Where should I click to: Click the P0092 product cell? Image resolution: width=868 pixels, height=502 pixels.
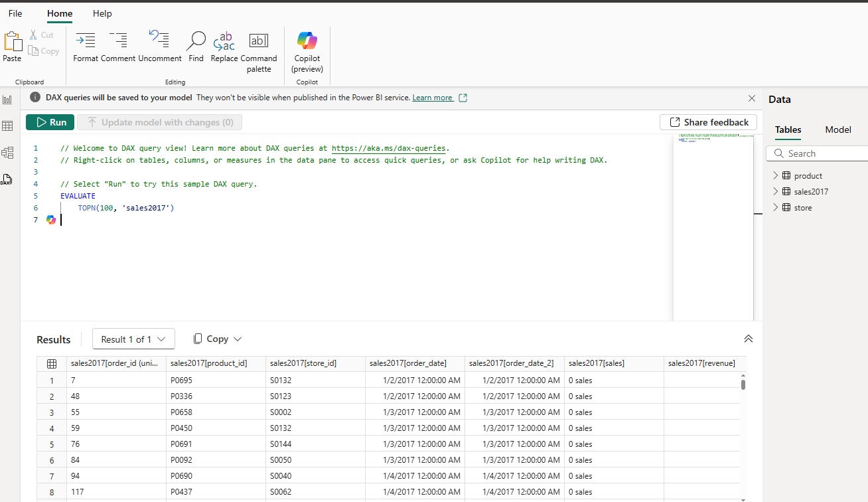coord(216,460)
